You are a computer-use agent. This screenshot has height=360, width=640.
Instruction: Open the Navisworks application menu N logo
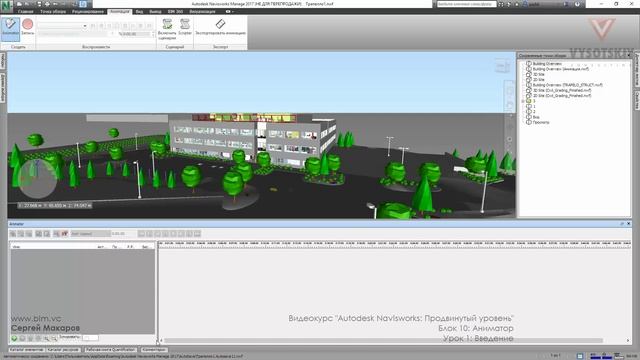click(x=7, y=6)
